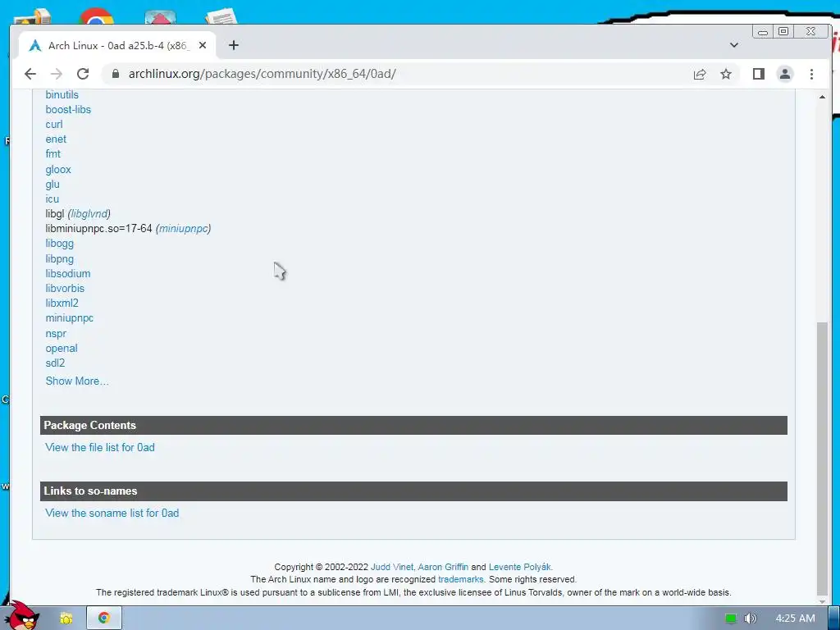Open the Angry Birds start button
The image size is (840, 630).
pyautogui.click(x=21, y=616)
